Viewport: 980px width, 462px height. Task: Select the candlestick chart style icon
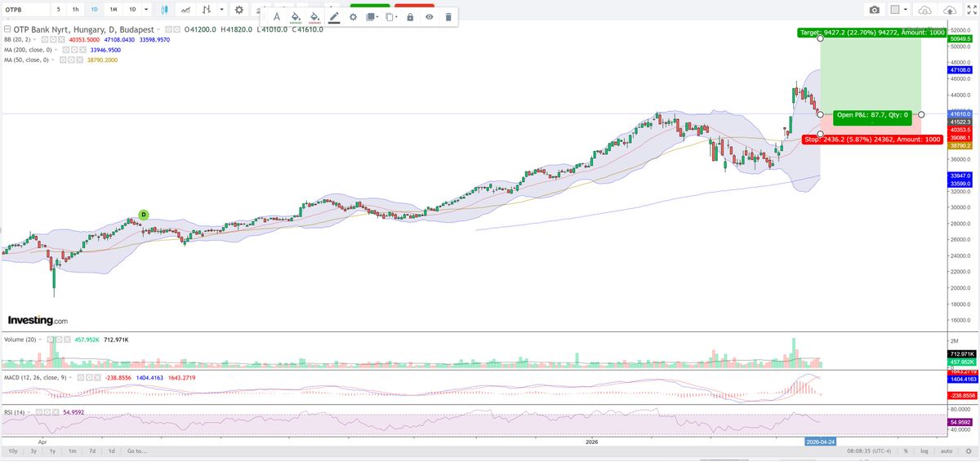coord(165,10)
